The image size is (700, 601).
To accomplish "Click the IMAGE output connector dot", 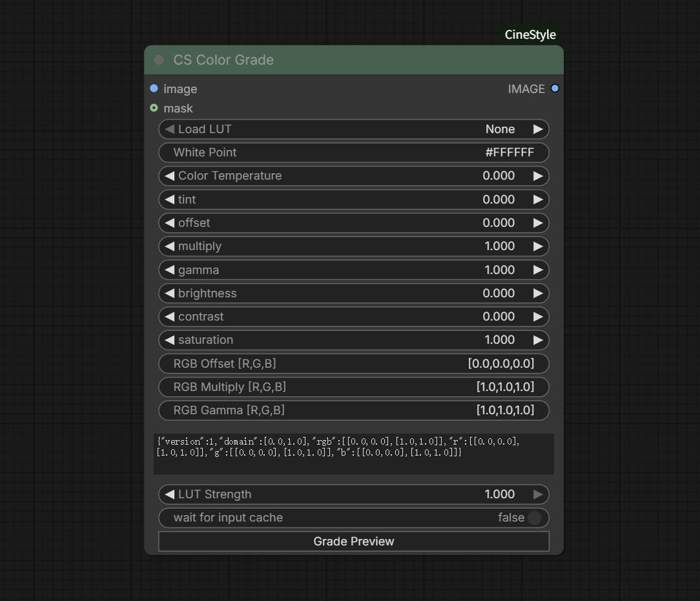I will [x=555, y=89].
